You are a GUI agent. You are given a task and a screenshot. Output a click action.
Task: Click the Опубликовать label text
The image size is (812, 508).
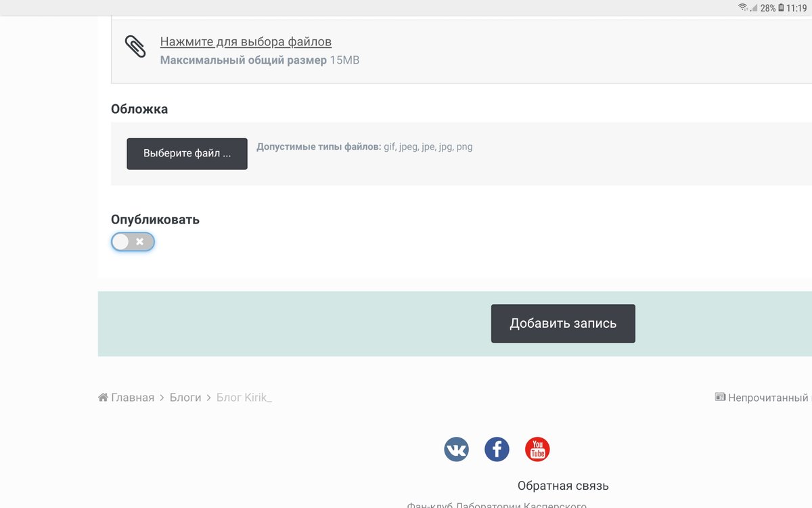(155, 219)
